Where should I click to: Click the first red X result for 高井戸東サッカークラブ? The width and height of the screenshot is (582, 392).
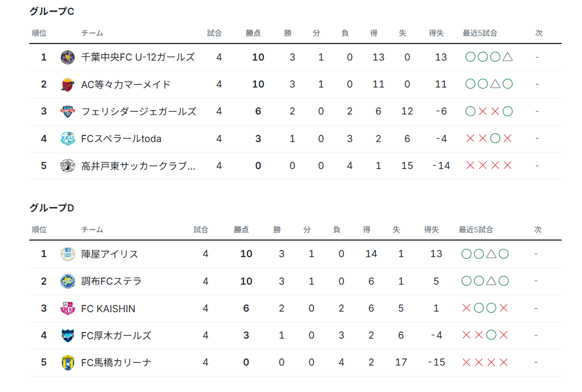pos(470,165)
